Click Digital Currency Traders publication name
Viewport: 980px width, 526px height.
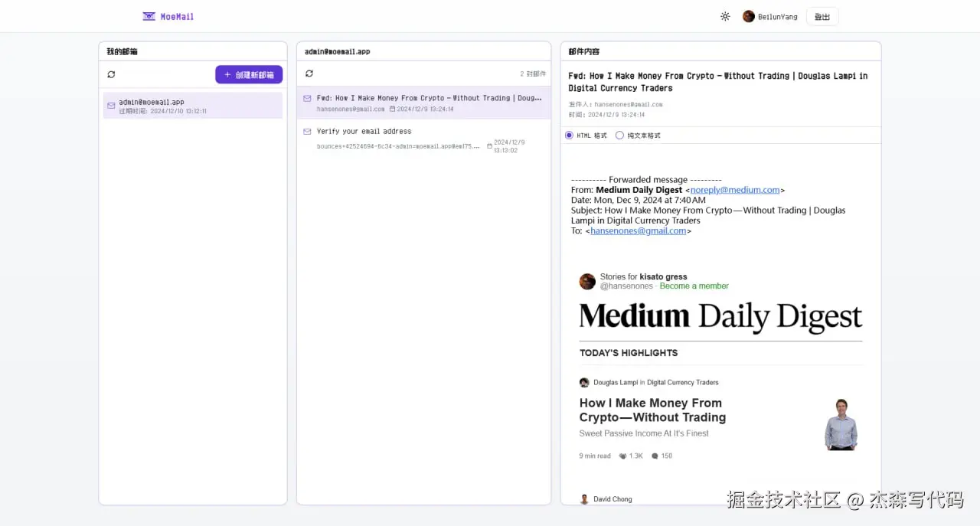coord(683,382)
